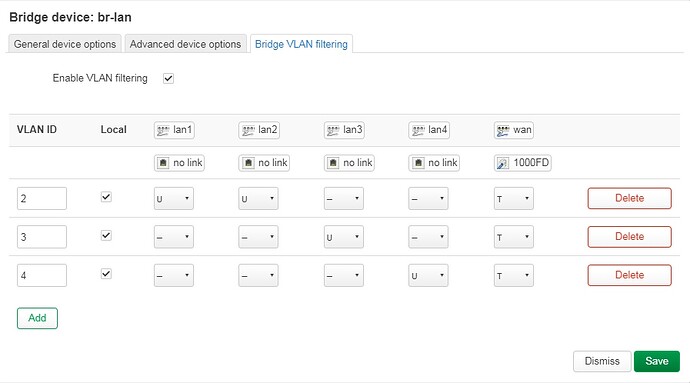Viewport: 690px width, 383px height.
Task: Open the lan1 dropdown for VLAN 2
Action: click(174, 199)
